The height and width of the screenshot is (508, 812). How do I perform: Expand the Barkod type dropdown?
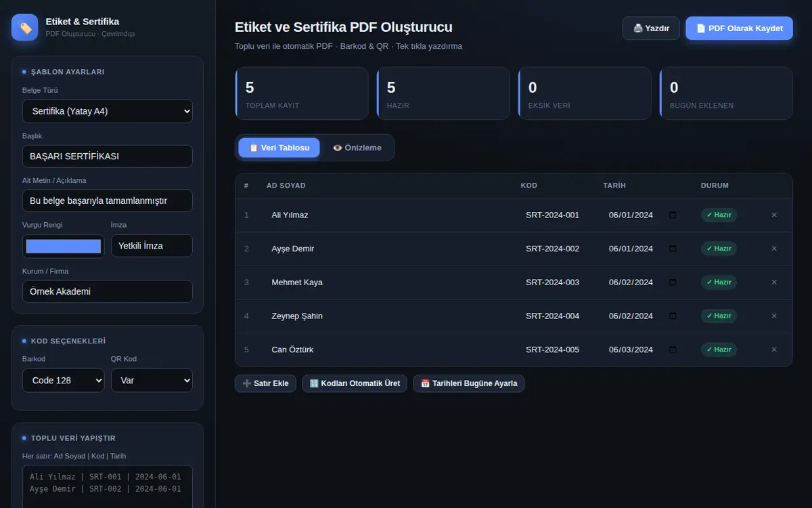[x=64, y=380]
